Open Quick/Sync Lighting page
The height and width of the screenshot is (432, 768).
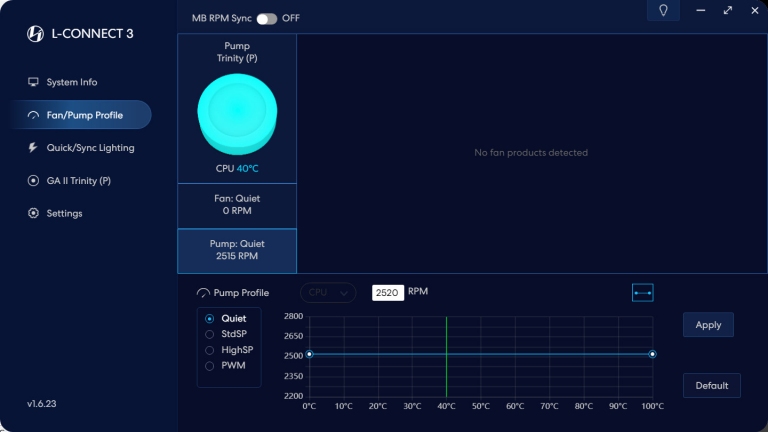coord(90,148)
